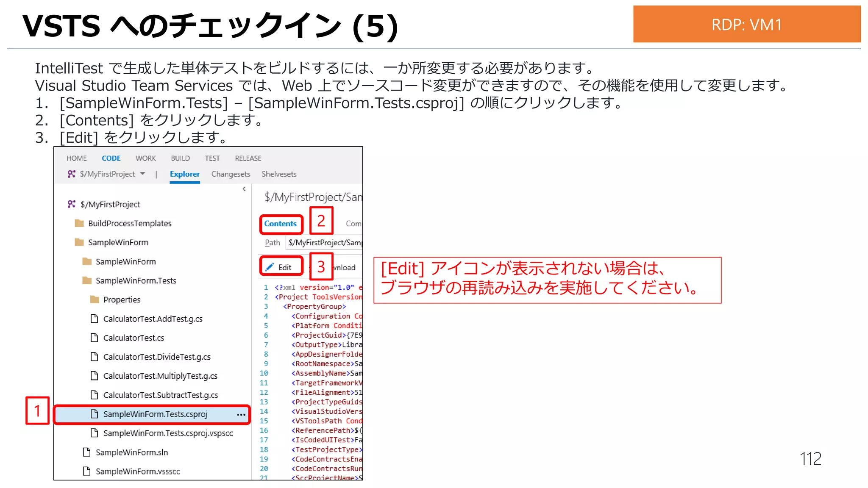Click the Path label
This screenshot has height=488, width=868.
coord(272,243)
